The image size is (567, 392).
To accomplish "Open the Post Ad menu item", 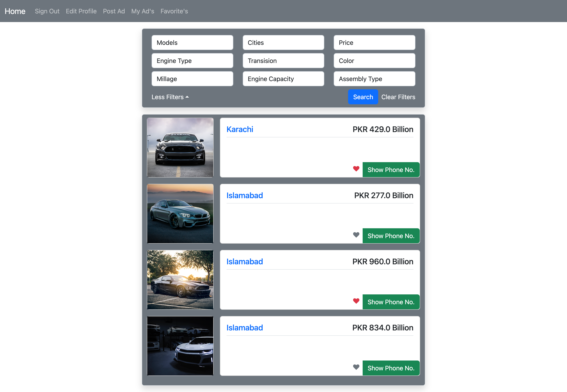I will [x=114, y=11].
